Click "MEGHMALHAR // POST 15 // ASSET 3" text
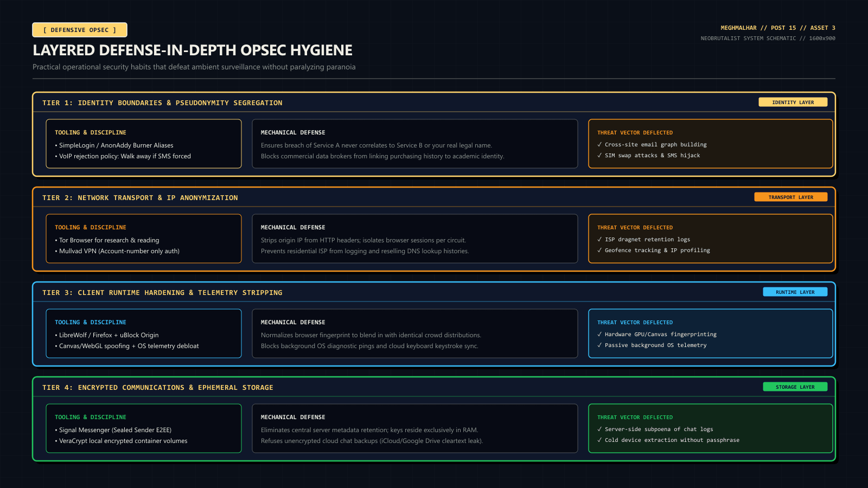Viewport: 868px width, 488px height. pos(778,28)
